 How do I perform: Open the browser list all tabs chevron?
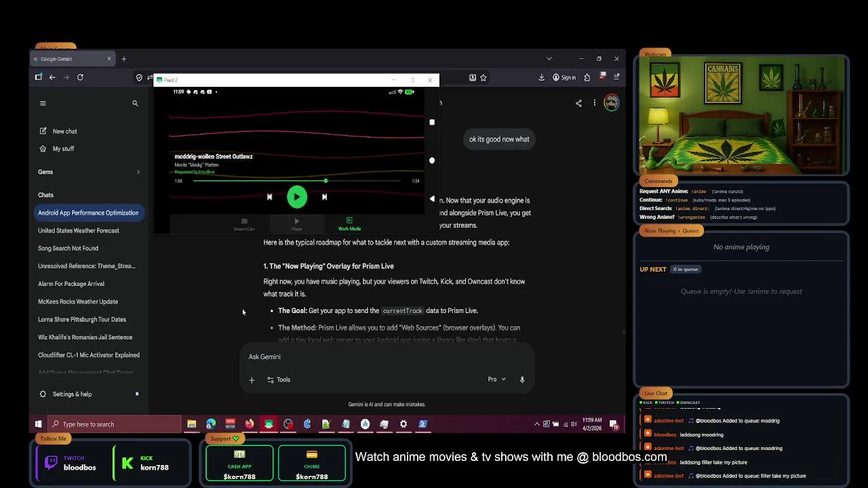click(549, 59)
